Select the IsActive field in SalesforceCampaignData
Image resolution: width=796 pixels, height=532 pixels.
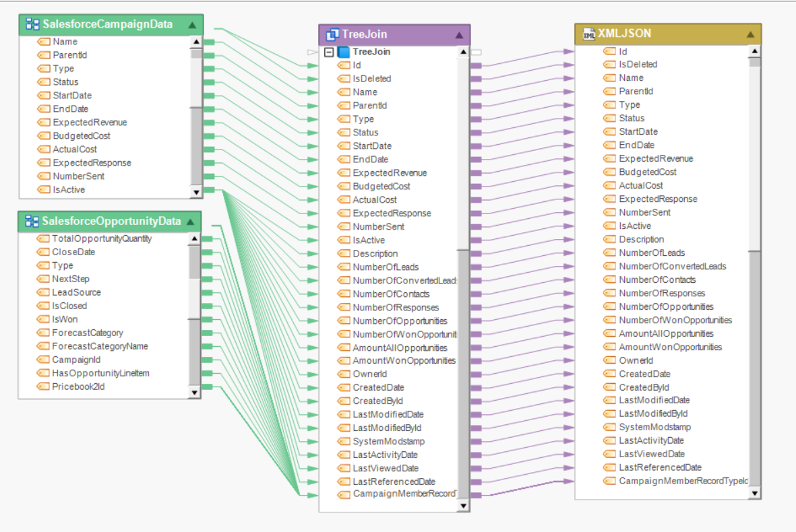(69, 190)
